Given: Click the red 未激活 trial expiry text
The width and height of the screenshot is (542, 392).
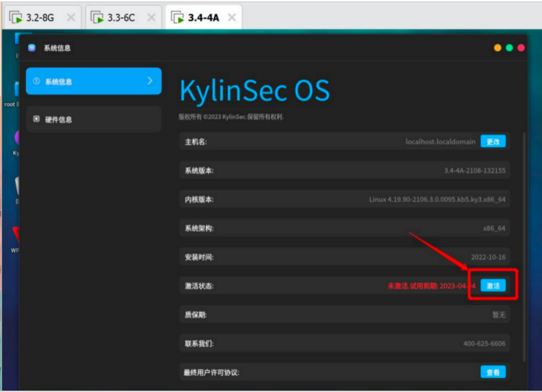Looking at the screenshot, I should pos(432,286).
